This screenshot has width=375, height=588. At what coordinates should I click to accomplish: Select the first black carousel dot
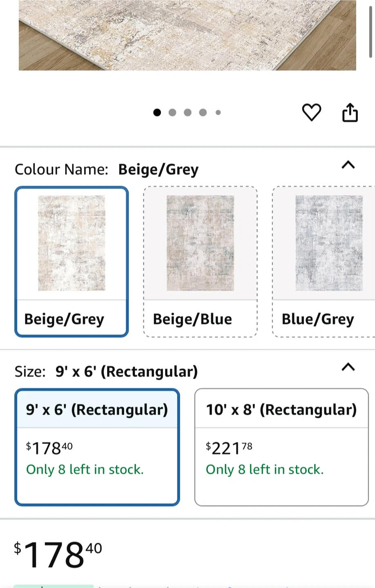[x=157, y=112]
